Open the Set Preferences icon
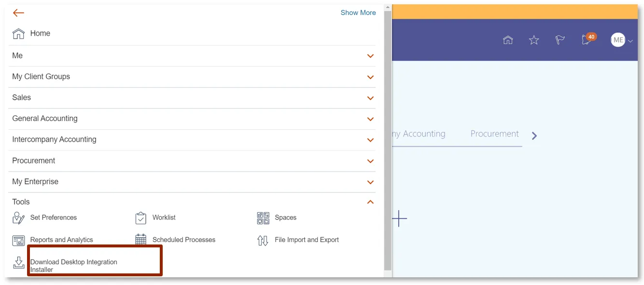 pyautogui.click(x=19, y=218)
